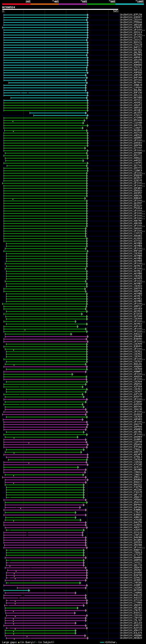
Task: Select hit UniRef100_Q0UKB6
Action: (131, 573)
